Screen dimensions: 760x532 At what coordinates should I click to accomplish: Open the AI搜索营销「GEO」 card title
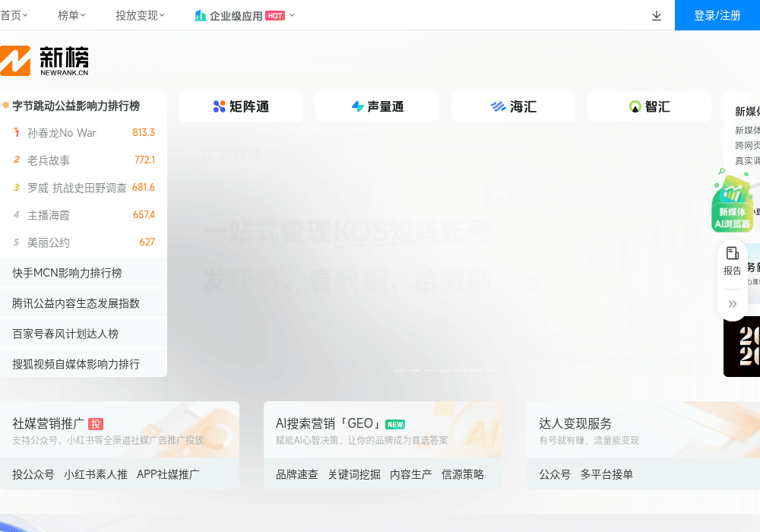329,423
